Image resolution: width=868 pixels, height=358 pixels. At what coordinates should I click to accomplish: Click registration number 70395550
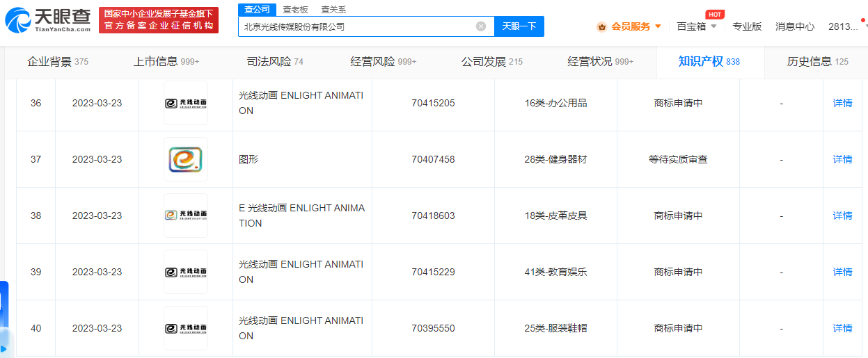pyautogui.click(x=433, y=328)
